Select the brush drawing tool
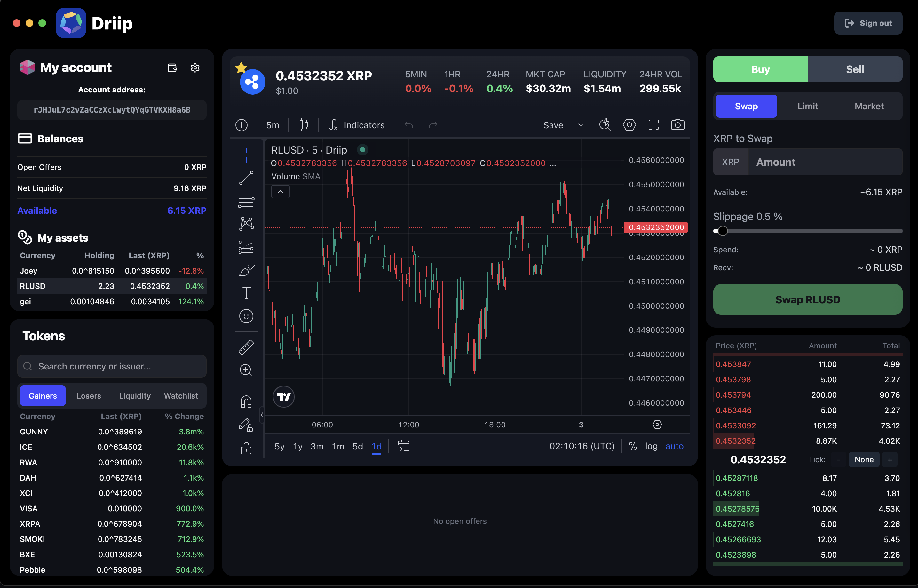Screen dimensions: 918x588 tap(247, 270)
